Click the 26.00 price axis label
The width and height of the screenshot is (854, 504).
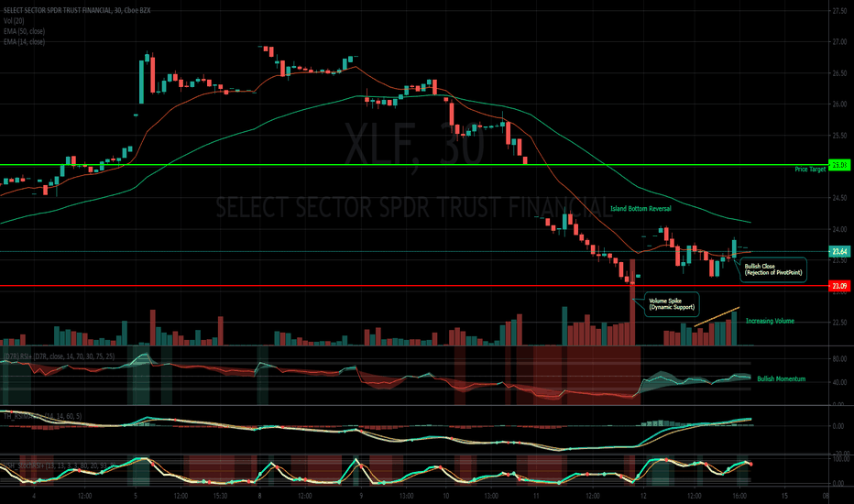click(x=839, y=104)
